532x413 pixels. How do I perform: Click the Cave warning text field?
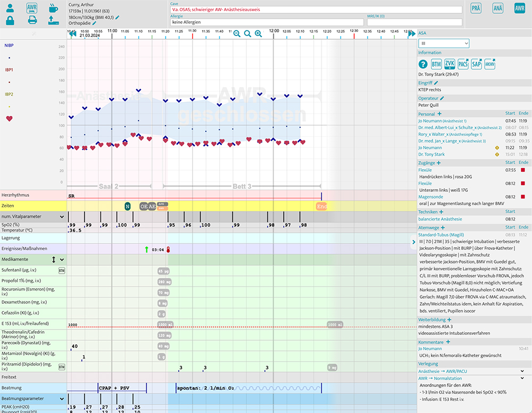click(316, 10)
